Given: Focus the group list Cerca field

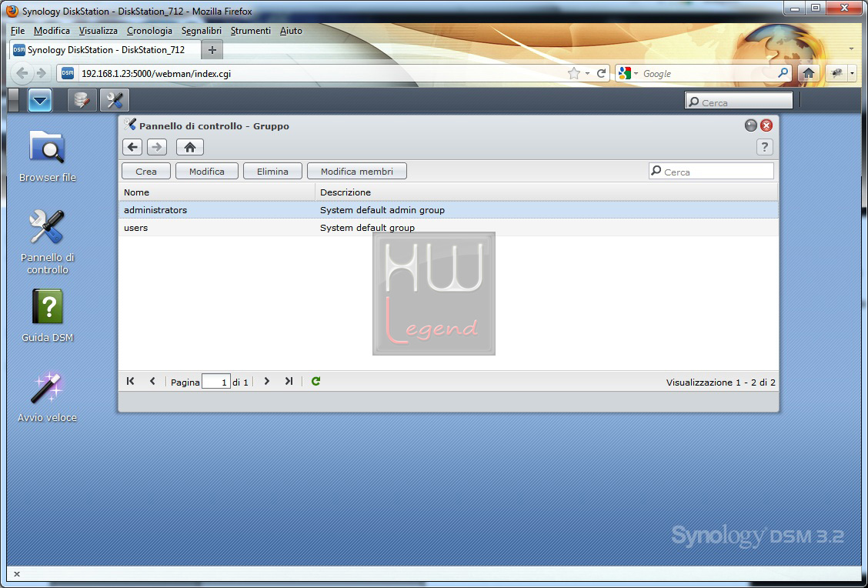Looking at the screenshot, I should coord(711,171).
